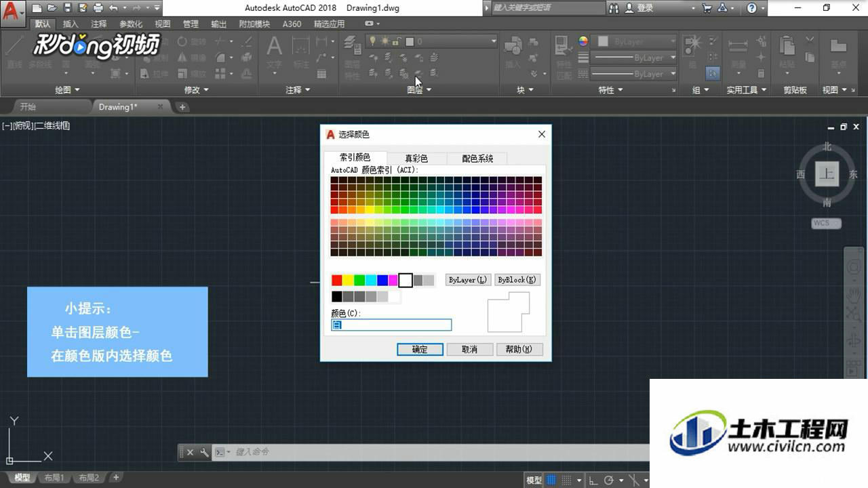The width and height of the screenshot is (868, 488).
Task: Toggle the grid display in status bar
Action: click(x=551, y=480)
